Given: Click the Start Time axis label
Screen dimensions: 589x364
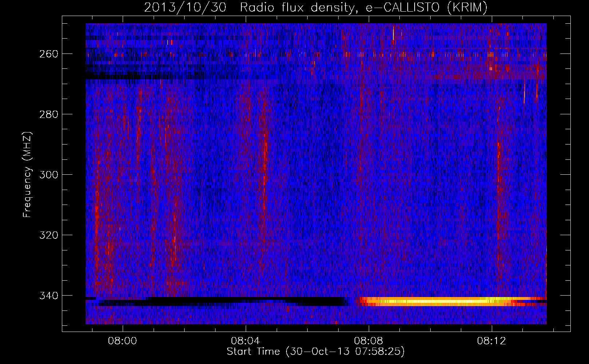Looking at the screenshot, I should coord(316,352).
